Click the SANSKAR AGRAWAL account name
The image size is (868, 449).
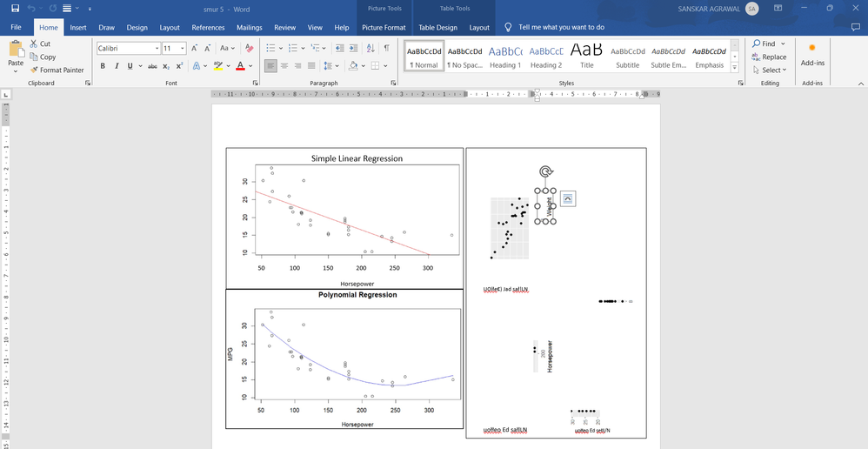pos(709,9)
